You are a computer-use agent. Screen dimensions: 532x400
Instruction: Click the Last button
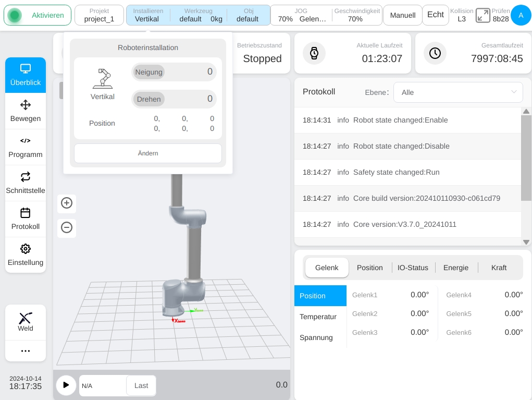point(141,385)
